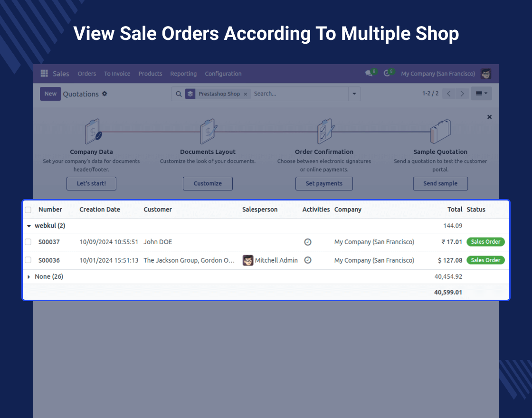Click the Mitchell Admin user avatar in the top bar
Viewport: 532px width, 418px height.
[x=486, y=74]
